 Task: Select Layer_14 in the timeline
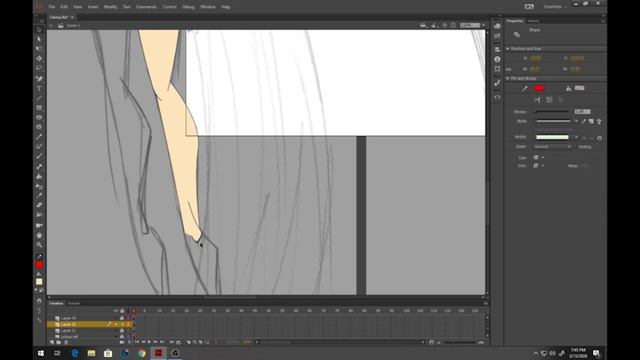coord(69,318)
